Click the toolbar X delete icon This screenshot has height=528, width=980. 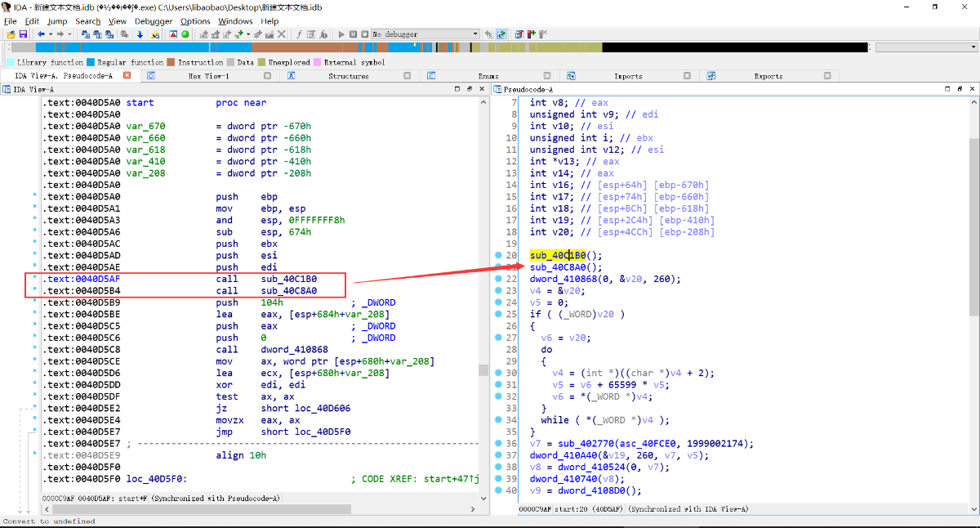coord(282,34)
